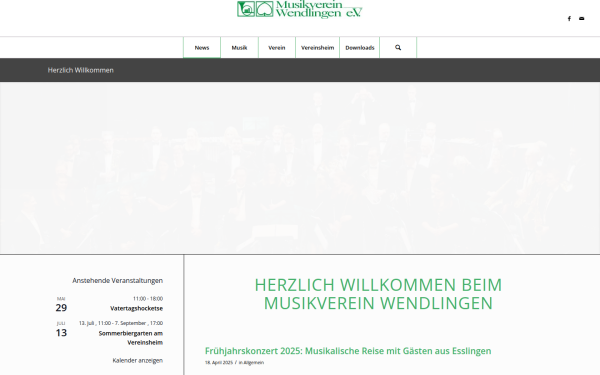
Task: Click the 11:00 - 18:00 event time
Action: point(148,298)
